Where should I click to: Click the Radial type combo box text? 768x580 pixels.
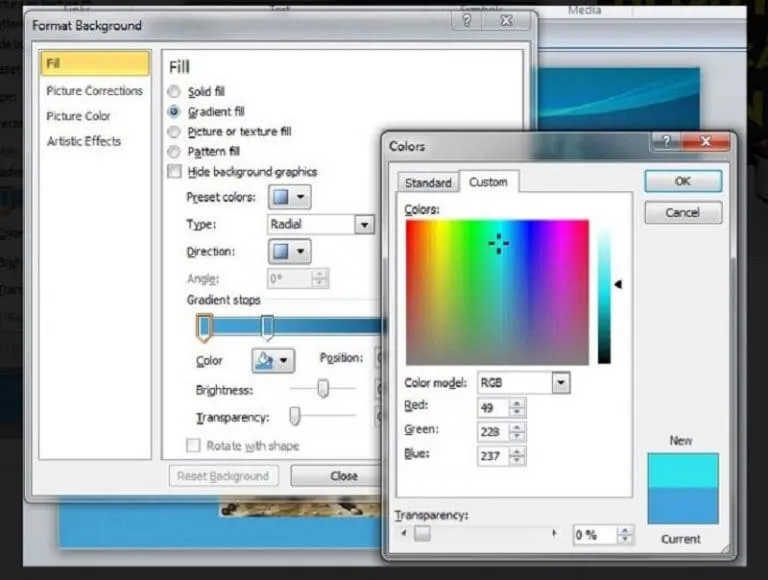(x=311, y=225)
